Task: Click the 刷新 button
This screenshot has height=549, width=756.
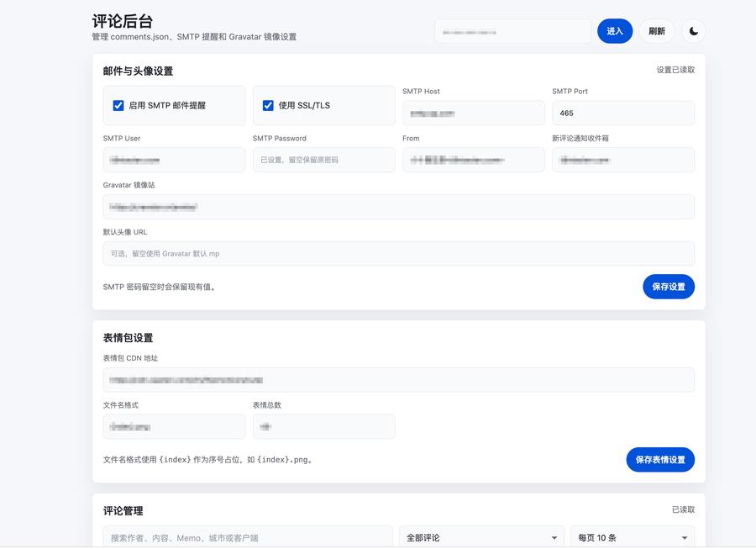Action: coord(657,31)
